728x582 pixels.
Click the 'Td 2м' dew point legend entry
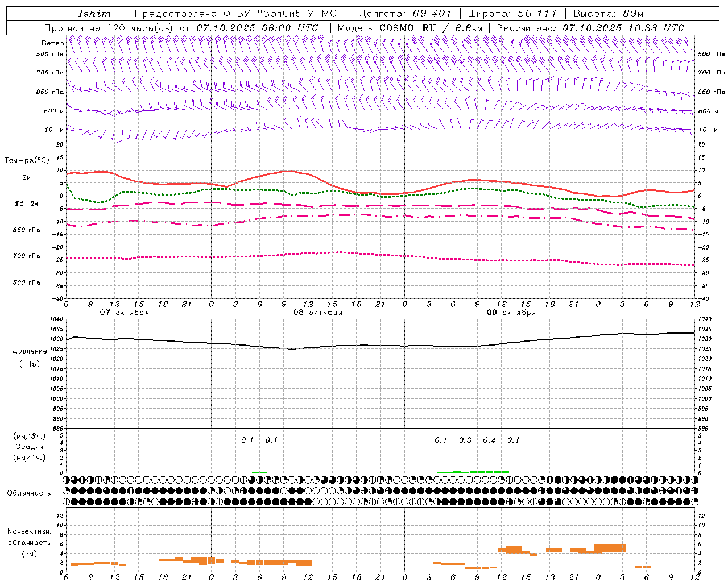click(27, 203)
